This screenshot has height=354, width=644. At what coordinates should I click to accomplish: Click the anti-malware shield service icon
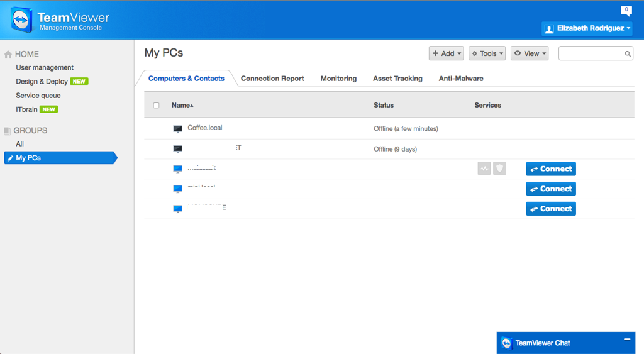[499, 169]
